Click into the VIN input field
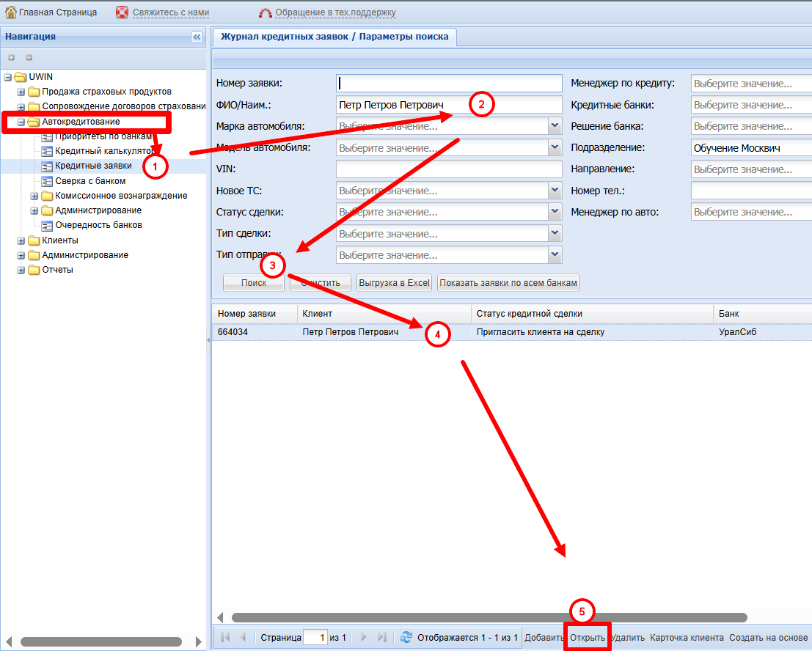The image size is (812, 651). point(449,169)
